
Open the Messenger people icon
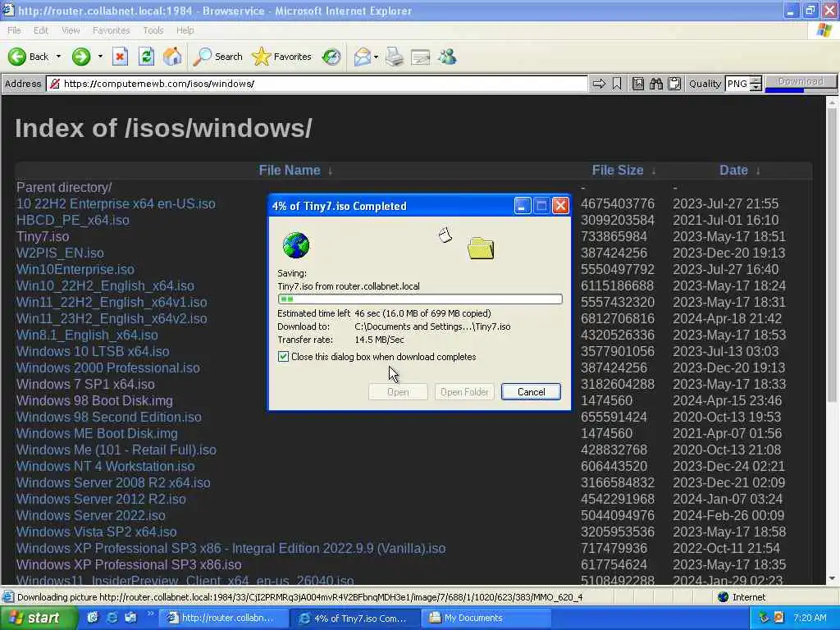447,57
